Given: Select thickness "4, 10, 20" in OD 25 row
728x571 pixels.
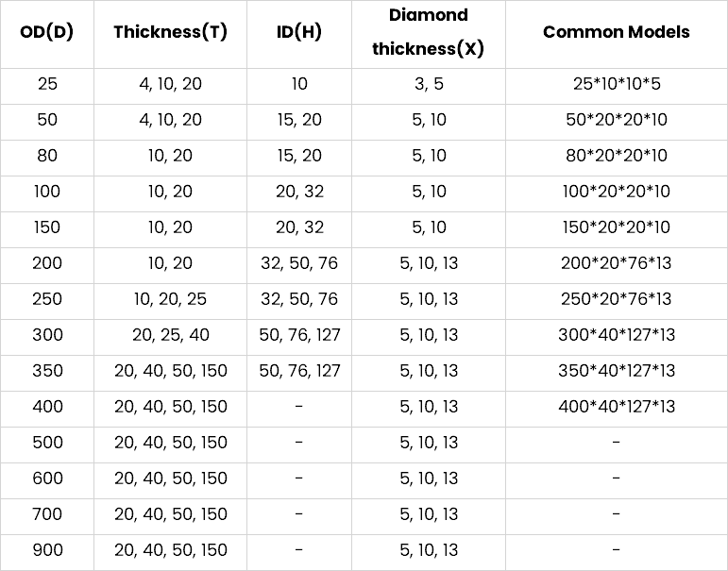Looking at the screenshot, I should pos(171,84).
